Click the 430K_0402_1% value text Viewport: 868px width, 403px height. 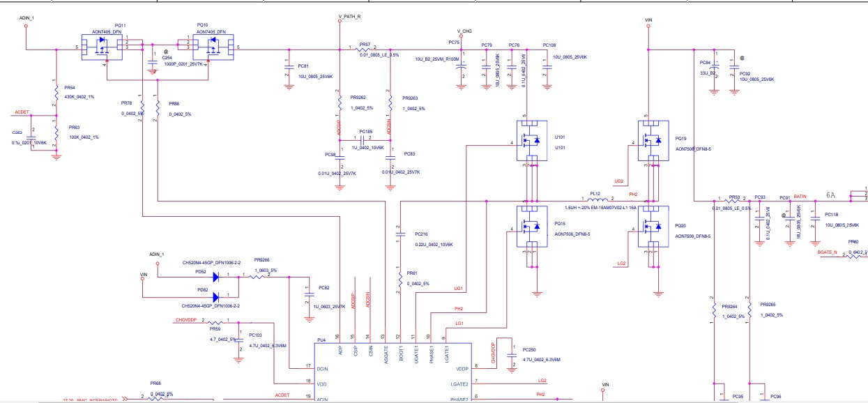(79, 96)
